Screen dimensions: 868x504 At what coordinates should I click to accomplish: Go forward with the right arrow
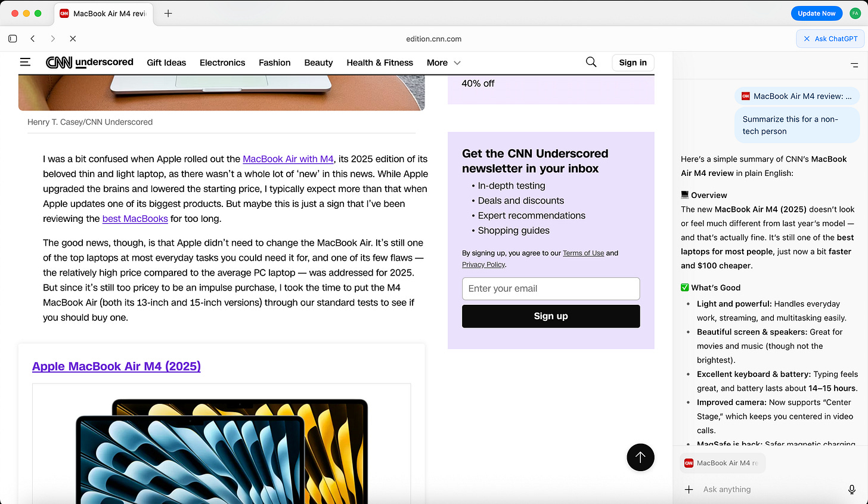click(x=53, y=39)
